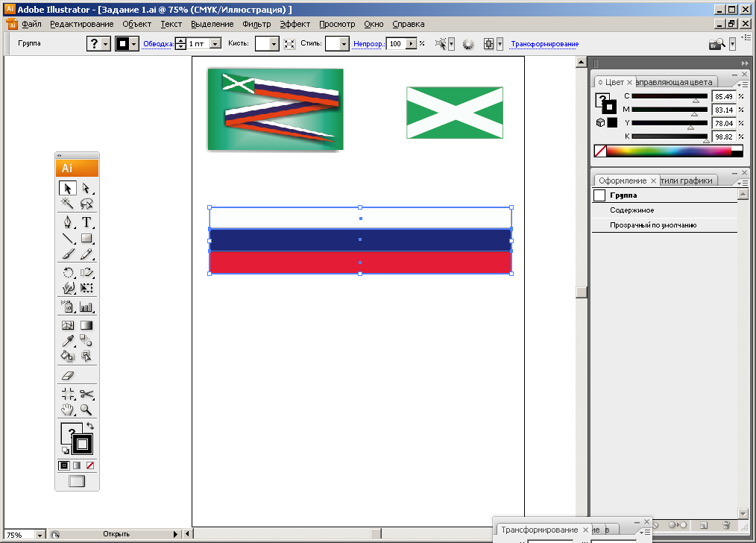Select the Scissors tool
Viewport: 756px width, 543px height.
coord(86,394)
